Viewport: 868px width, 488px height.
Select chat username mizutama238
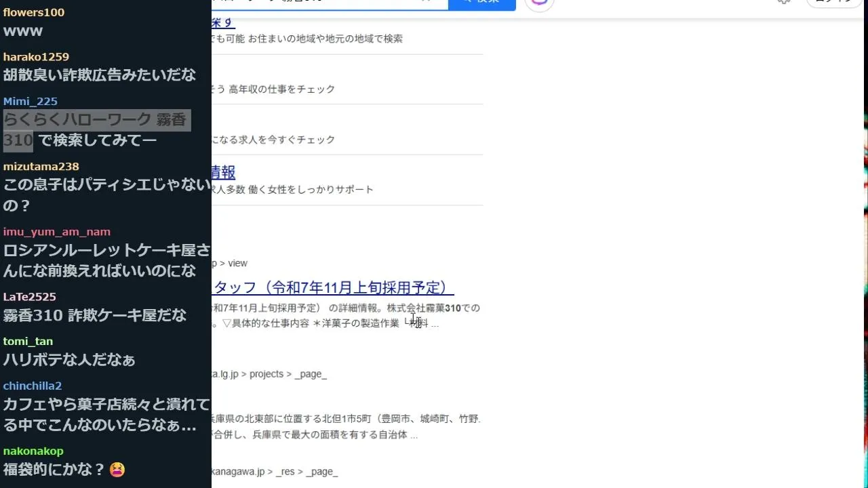[41, 167]
